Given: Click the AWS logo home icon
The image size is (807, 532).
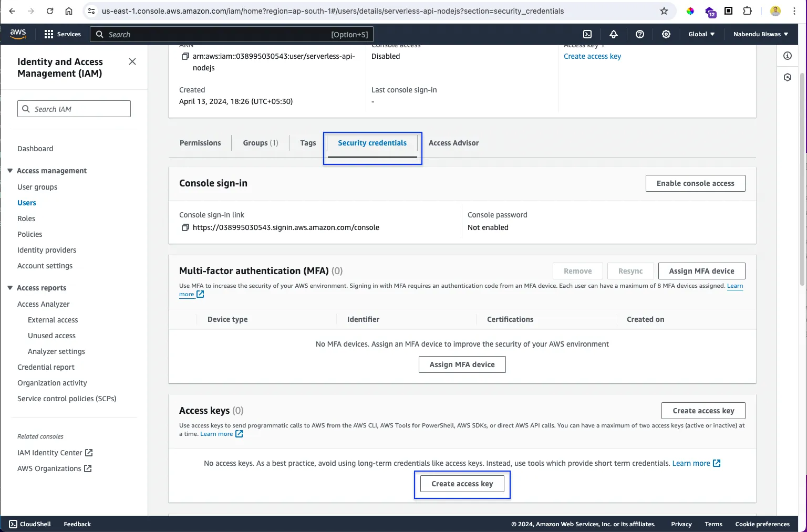Looking at the screenshot, I should click(x=18, y=34).
